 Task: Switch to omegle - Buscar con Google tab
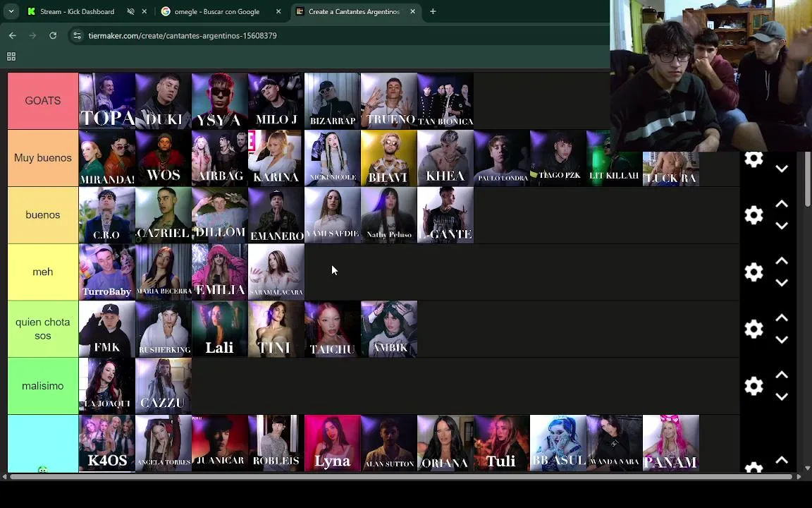click(x=217, y=11)
